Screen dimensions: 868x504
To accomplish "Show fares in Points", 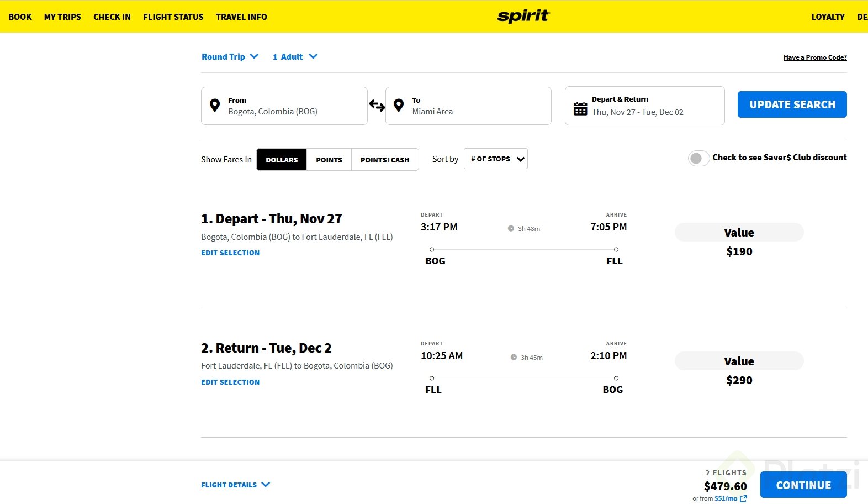I will tap(329, 160).
